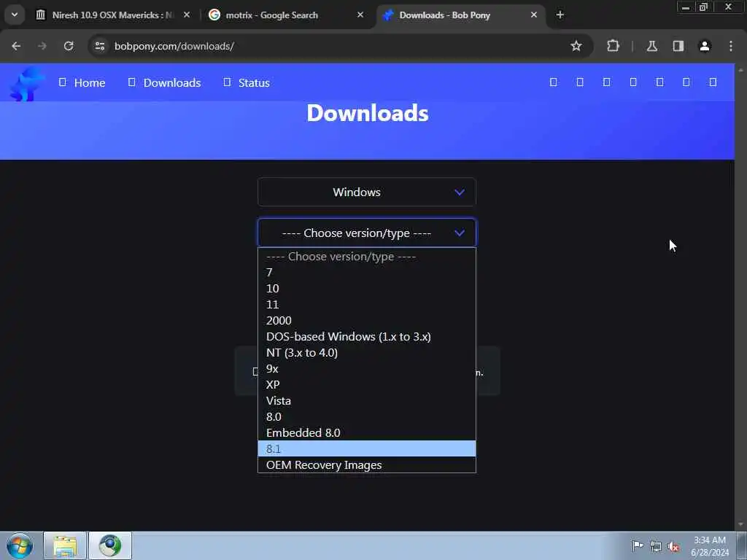Click the last icon in site header
Image resolution: width=747 pixels, height=560 pixels.
click(x=713, y=82)
